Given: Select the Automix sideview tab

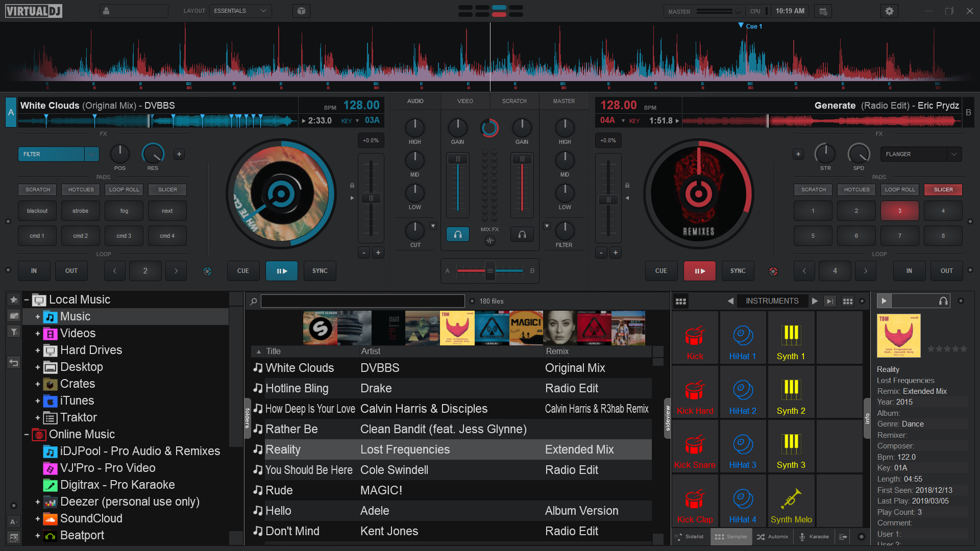Looking at the screenshot, I should tap(773, 537).
